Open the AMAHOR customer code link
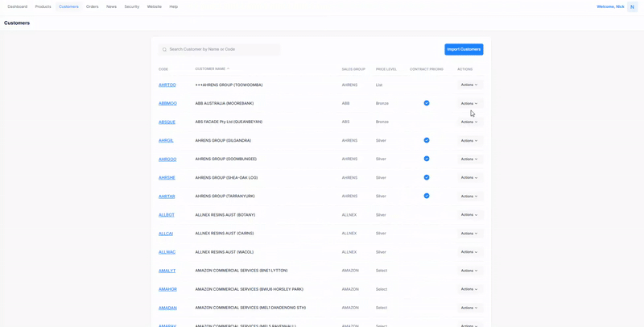 tap(167, 289)
